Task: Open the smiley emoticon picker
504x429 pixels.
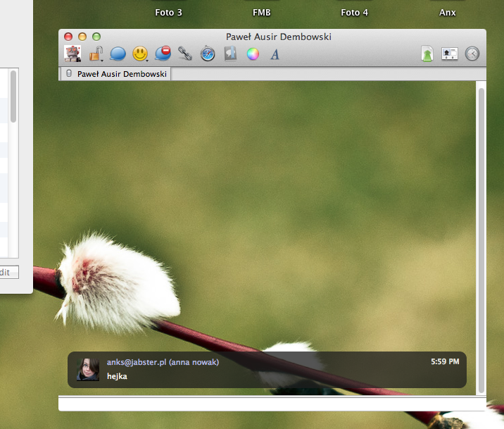Action: [140, 54]
